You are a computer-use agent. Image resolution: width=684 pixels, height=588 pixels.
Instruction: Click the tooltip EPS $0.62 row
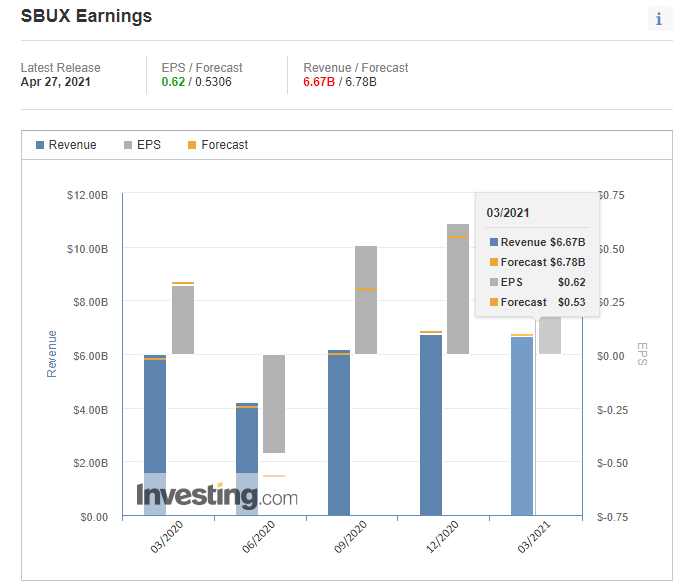537,282
